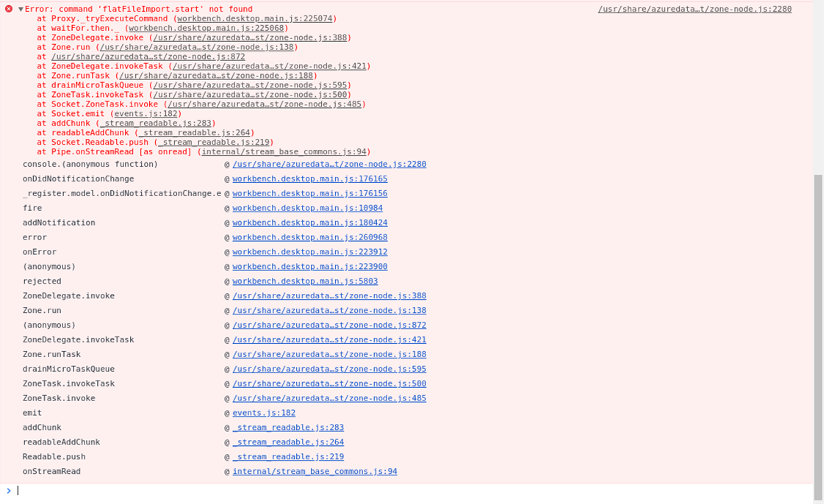The height and width of the screenshot is (504, 826).
Task: Open workbench.desktop.main.js:223912 link
Action: (x=310, y=252)
